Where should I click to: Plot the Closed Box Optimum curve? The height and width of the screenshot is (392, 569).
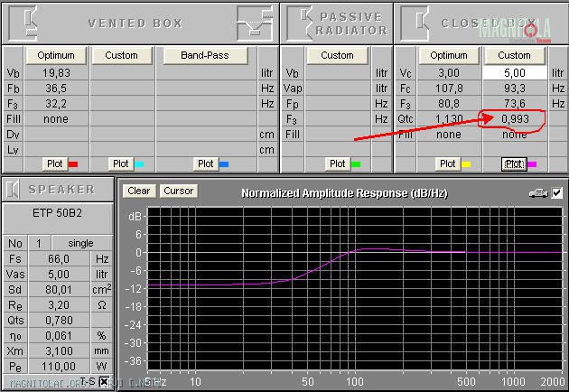tap(447, 164)
